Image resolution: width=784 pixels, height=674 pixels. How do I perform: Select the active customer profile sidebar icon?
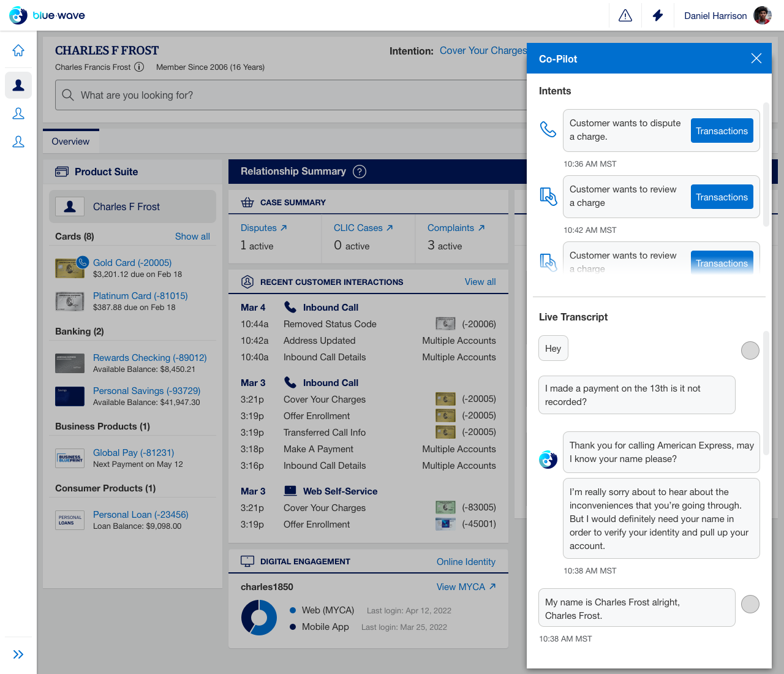coord(18,85)
